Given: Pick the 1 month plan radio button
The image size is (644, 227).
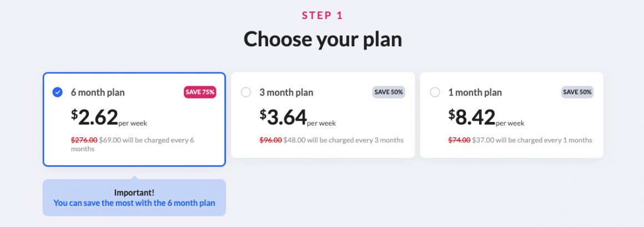Looking at the screenshot, I should point(435,92).
